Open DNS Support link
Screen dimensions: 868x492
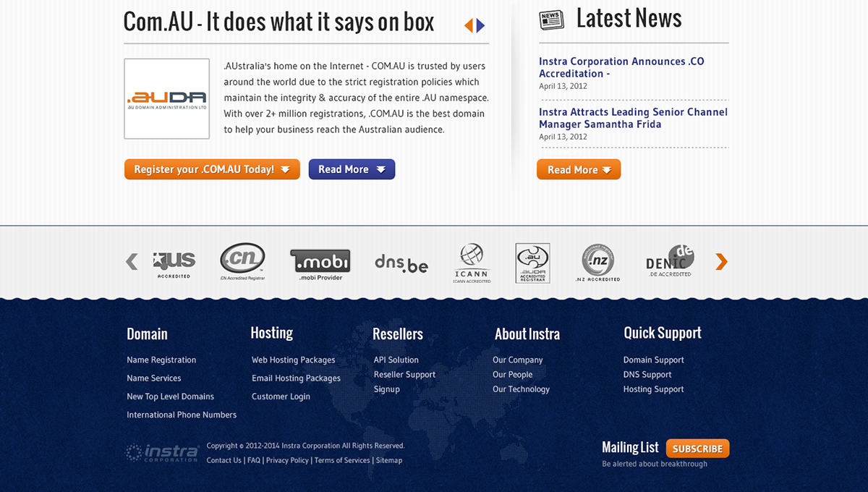pyautogui.click(x=647, y=374)
